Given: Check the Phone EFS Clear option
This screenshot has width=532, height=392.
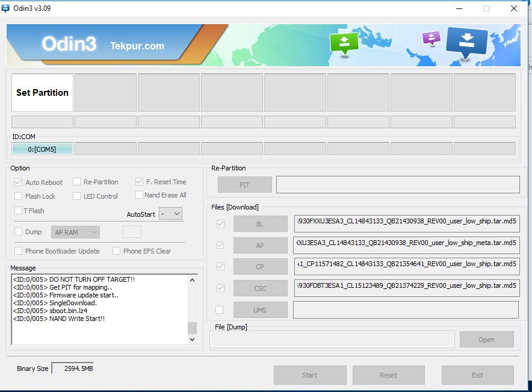Looking at the screenshot, I should pyautogui.click(x=116, y=251).
